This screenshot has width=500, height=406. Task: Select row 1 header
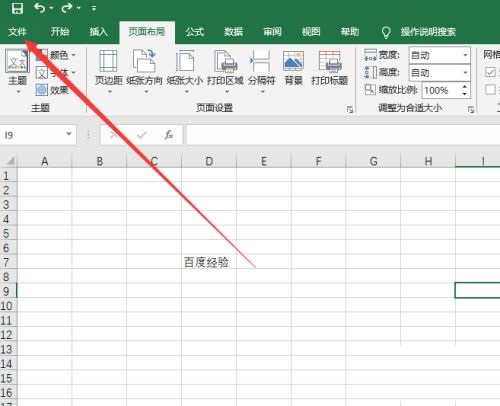point(8,175)
